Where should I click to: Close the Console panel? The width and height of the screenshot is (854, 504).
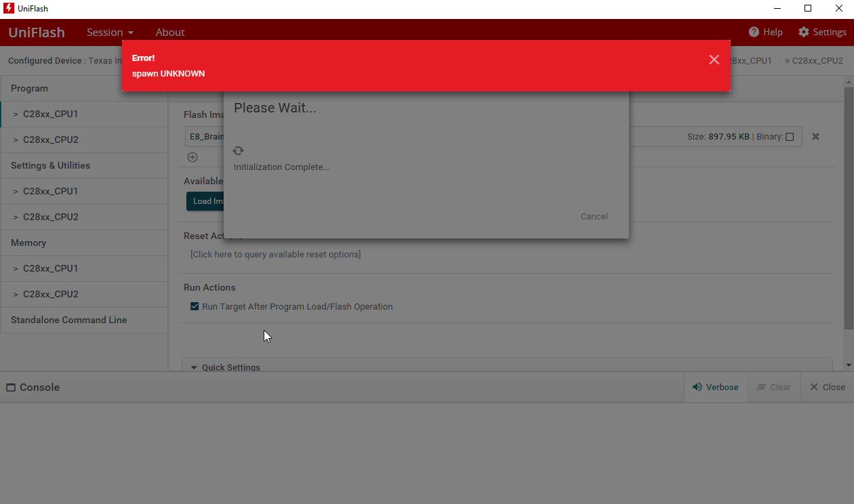[828, 387]
